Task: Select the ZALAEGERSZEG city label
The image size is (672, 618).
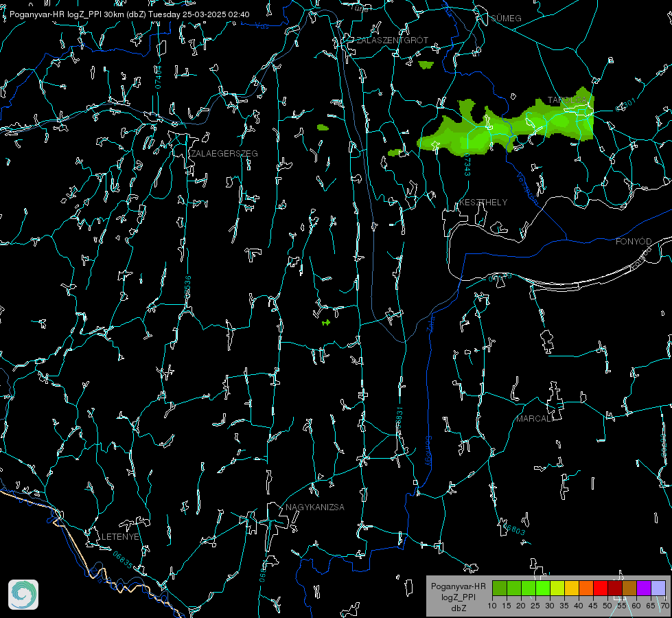Action: point(224,153)
